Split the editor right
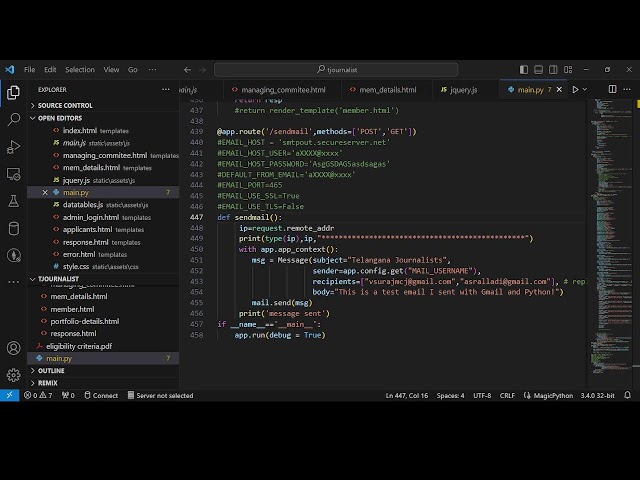The image size is (640, 480). click(612, 89)
